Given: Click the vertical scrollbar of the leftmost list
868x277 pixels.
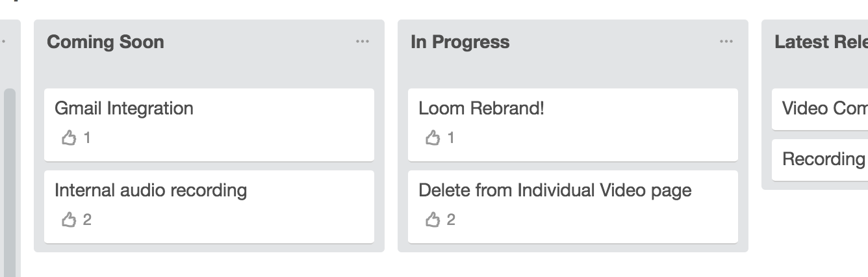Looking at the screenshot, I should (x=10, y=182).
